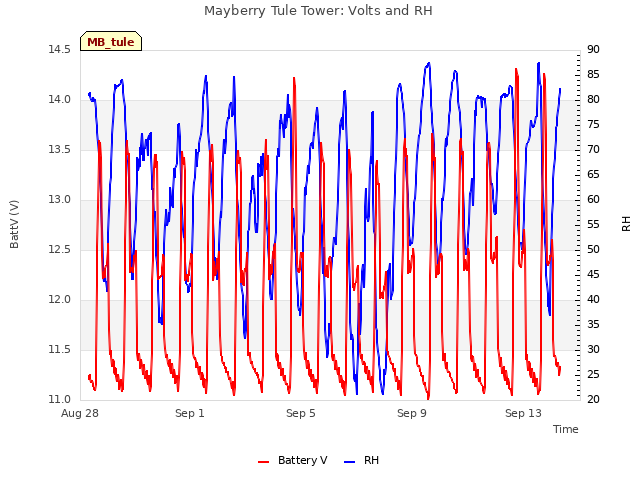This screenshot has width=640, height=480.
Task: Click the 60 right axis value
Action: click(x=593, y=200)
